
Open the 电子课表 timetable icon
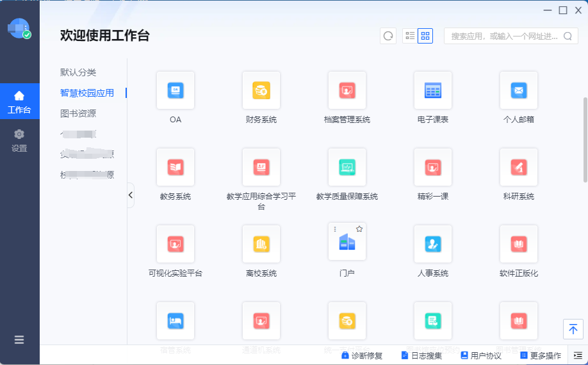click(x=432, y=91)
